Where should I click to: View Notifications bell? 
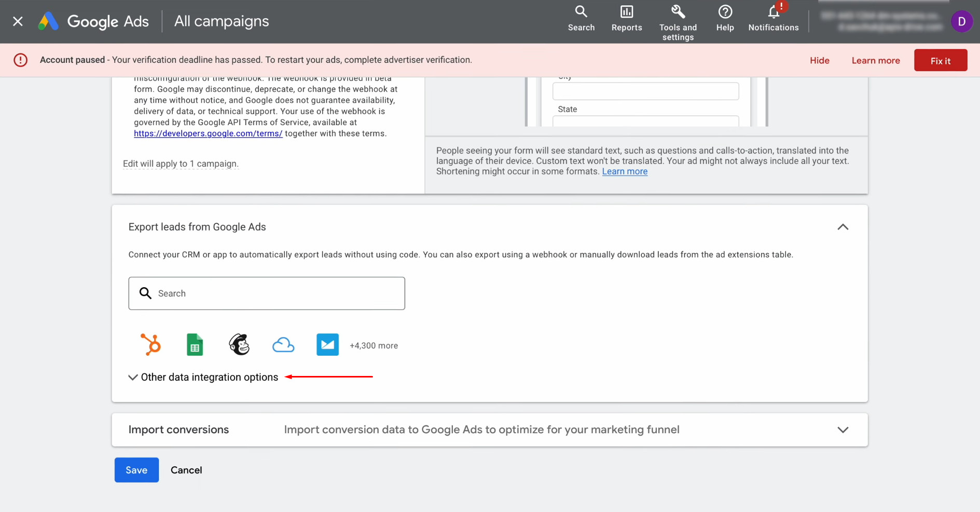(774, 19)
